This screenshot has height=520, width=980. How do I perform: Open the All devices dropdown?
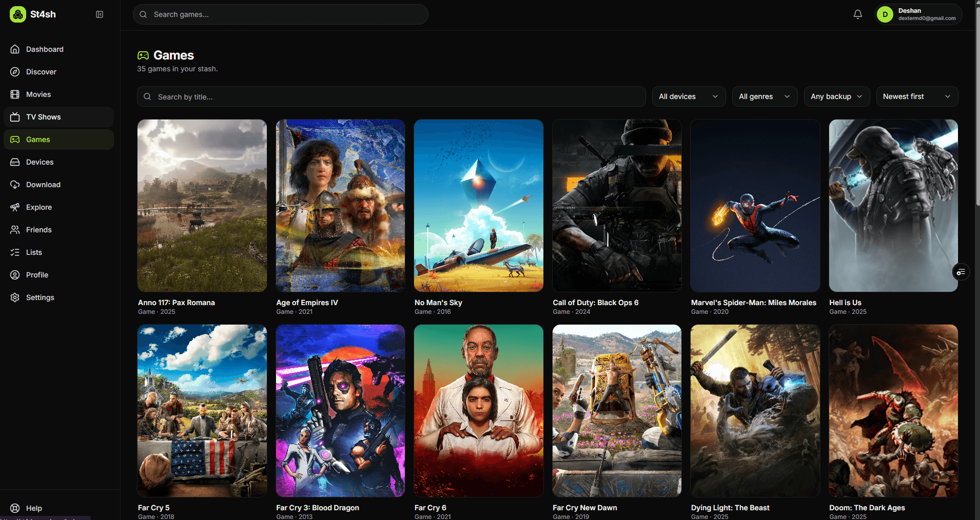pyautogui.click(x=689, y=96)
